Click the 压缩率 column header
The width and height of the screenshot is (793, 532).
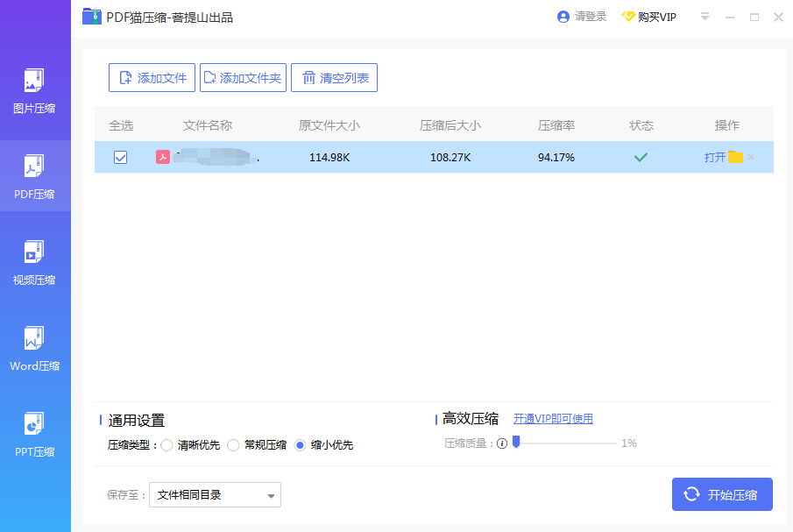click(x=556, y=125)
